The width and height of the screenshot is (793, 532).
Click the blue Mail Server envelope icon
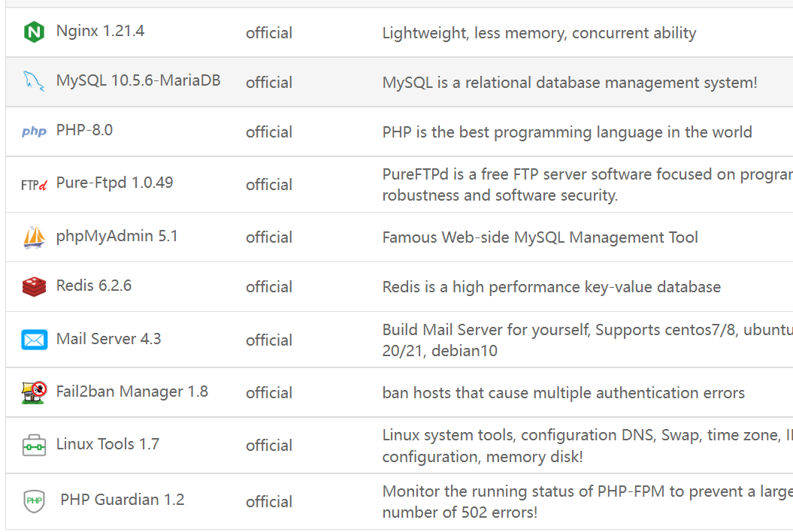[34, 340]
